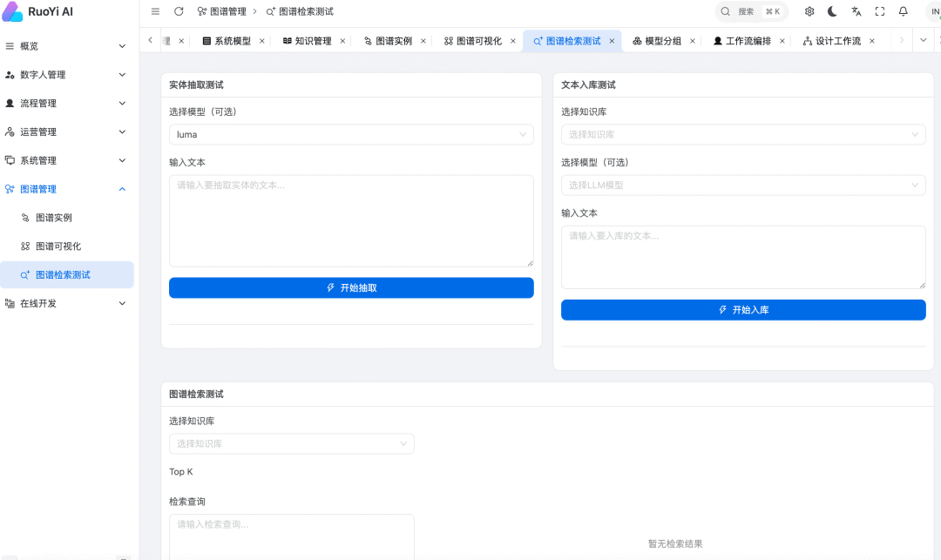Open the luma model dropdown

351,134
